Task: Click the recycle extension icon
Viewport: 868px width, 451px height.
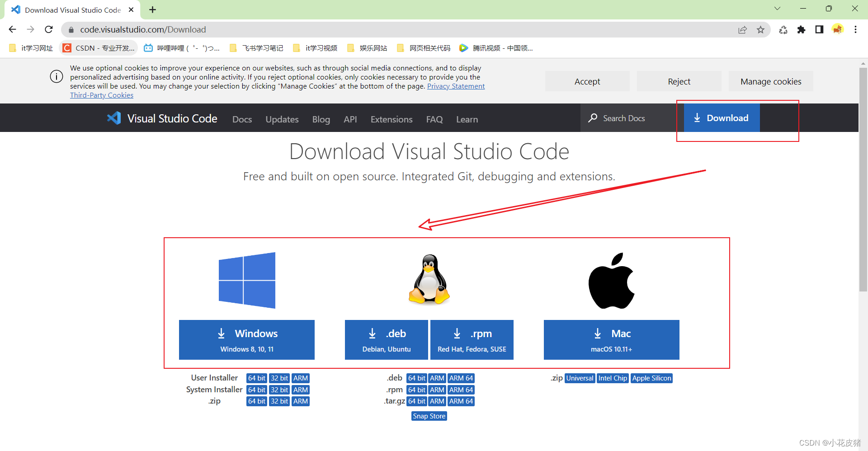Action: (x=783, y=30)
